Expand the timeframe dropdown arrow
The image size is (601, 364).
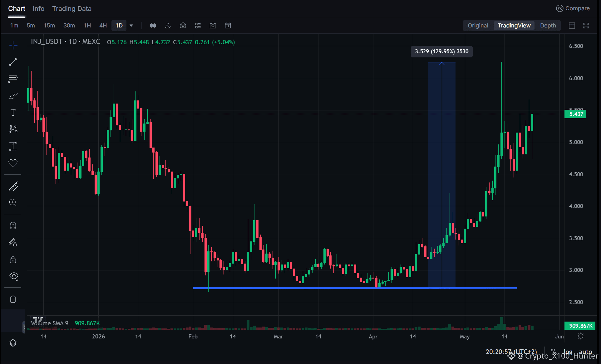click(131, 26)
